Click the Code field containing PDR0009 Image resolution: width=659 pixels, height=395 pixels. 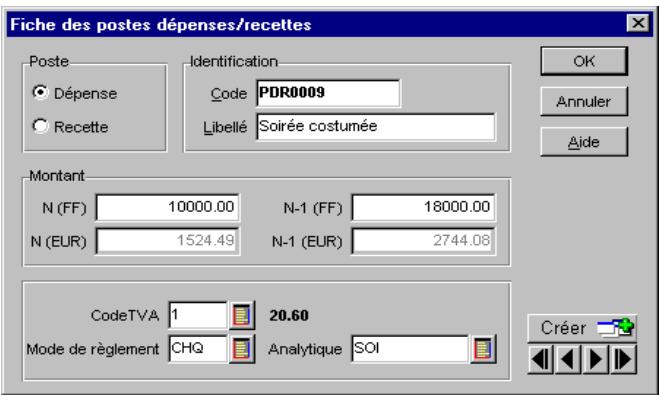point(328,93)
